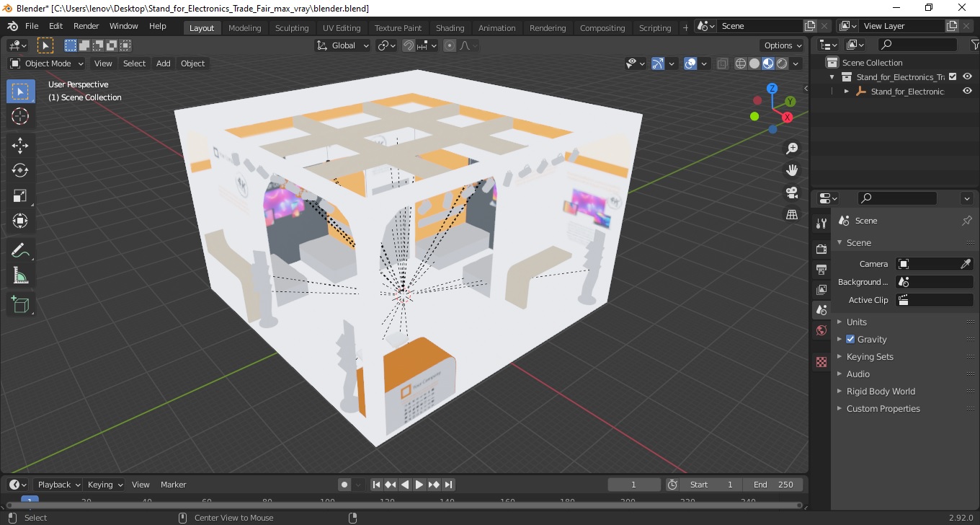Image resolution: width=980 pixels, height=525 pixels.
Task: Click the outliner search field
Action: (x=918, y=45)
